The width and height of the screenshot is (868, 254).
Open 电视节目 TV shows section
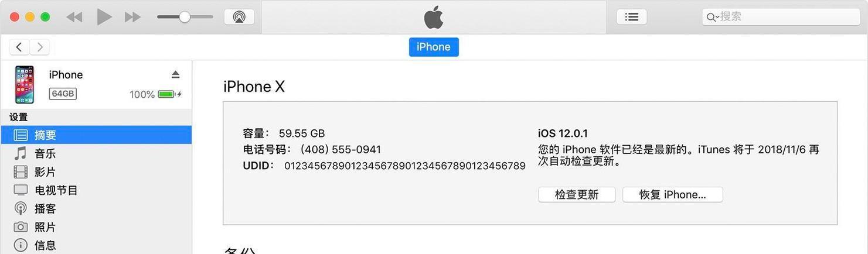(96, 190)
